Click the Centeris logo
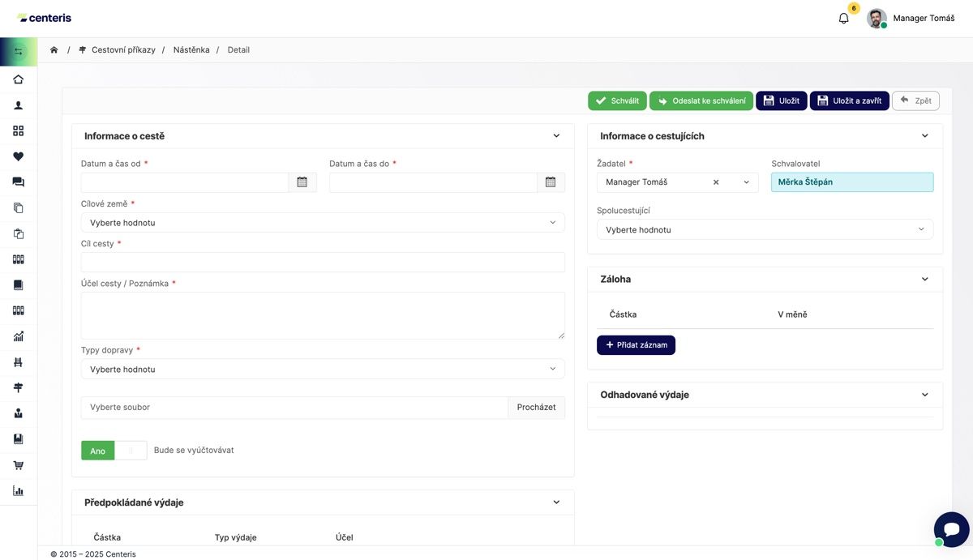This screenshot has width=973, height=560. [x=44, y=18]
